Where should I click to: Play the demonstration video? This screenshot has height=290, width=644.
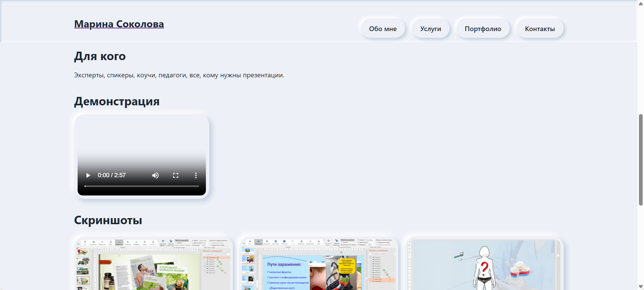[88, 175]
